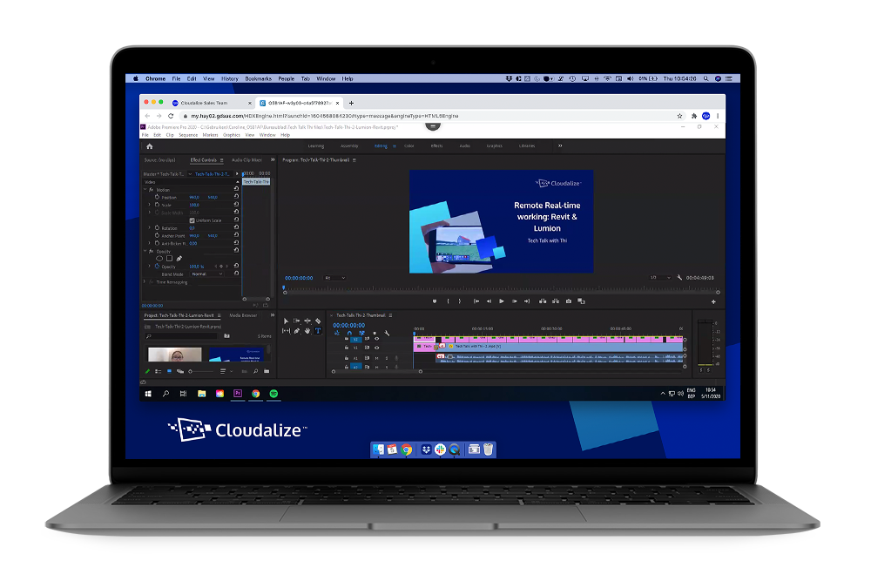Select the Type tool
Image resolution: width=871 pixels, height=588 pixels.
pyautogui.click(x=318, y=331)
